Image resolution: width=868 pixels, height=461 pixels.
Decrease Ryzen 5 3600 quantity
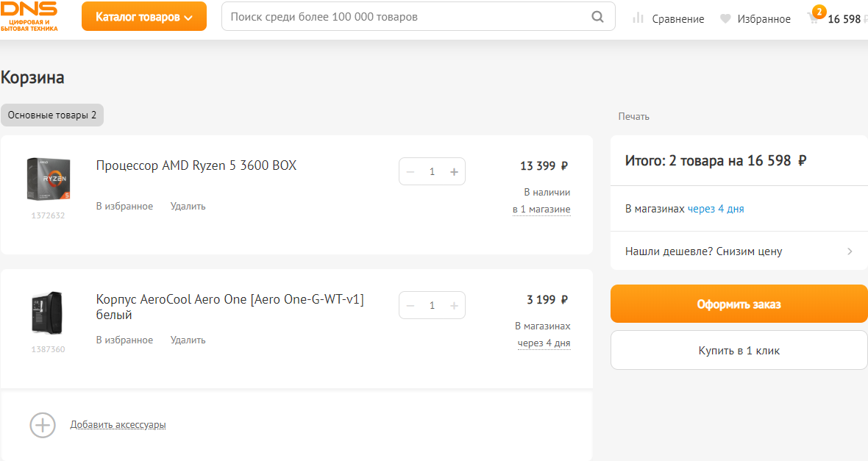pyautogui.click(x=410, y=172)
